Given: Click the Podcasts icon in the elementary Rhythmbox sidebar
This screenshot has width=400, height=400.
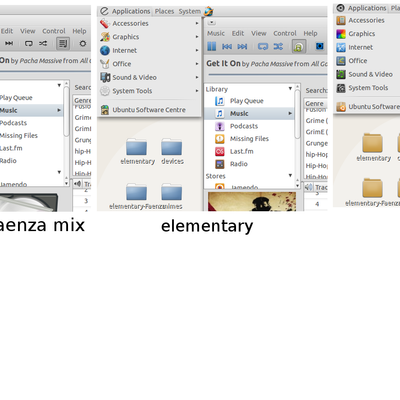Looking at the screenshot, I should coord(219,126).
